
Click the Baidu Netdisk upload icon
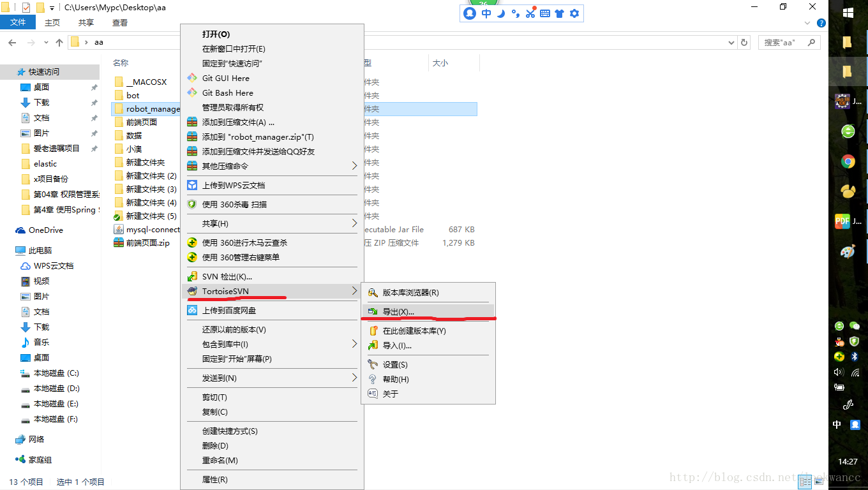(x=192, y=310)
